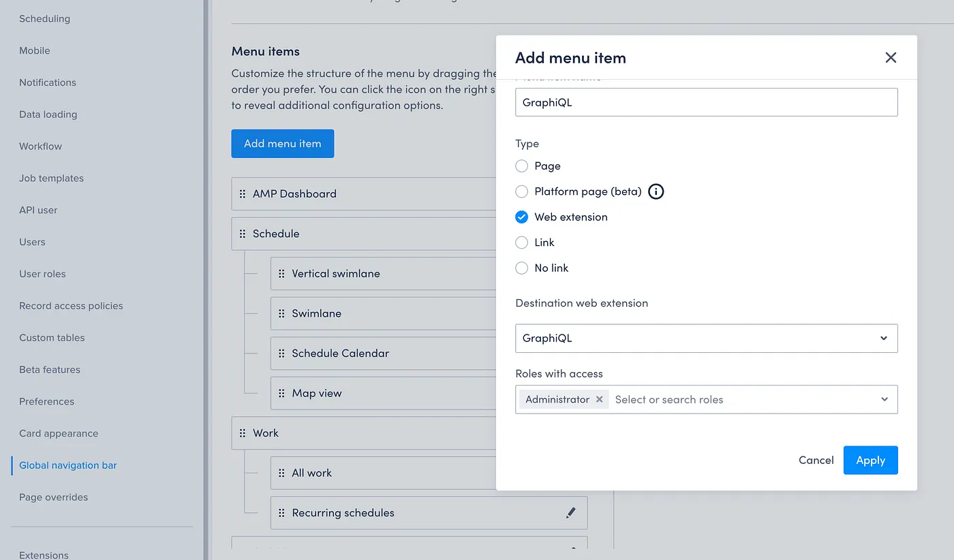Grab the AMP Dashboard drag handle
This screenshot has height=560, width=954.
pyautogui.click(x=243, y=194)
